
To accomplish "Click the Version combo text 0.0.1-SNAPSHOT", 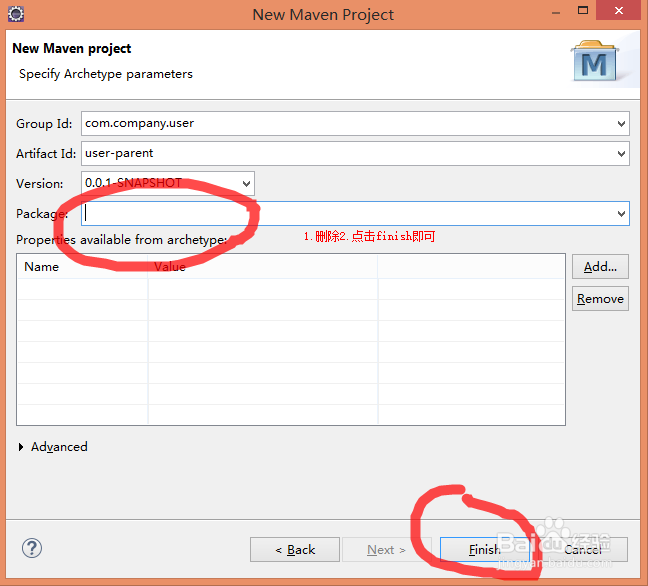I will coord(133,183).
